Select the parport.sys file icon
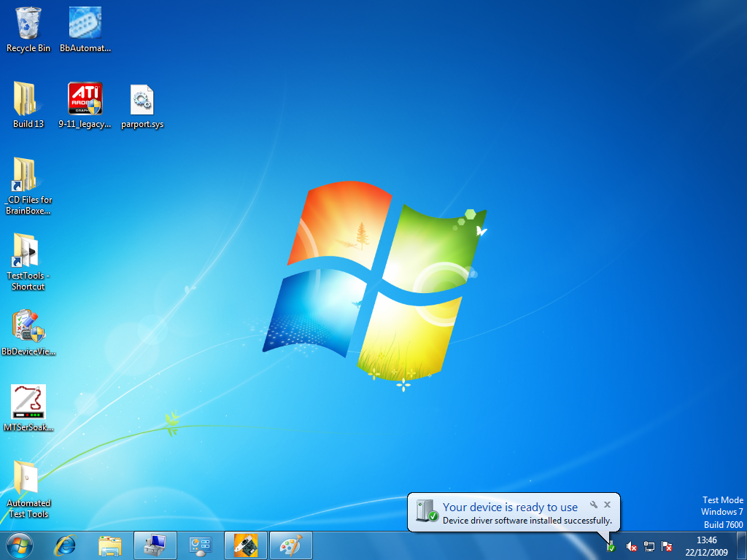The image size is (747, 560). [x=142, y=98]
